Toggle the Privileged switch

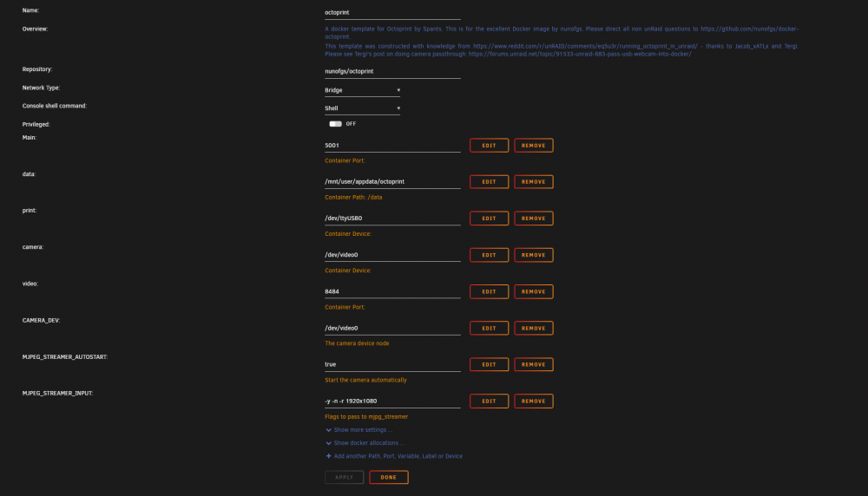[335, 124]
